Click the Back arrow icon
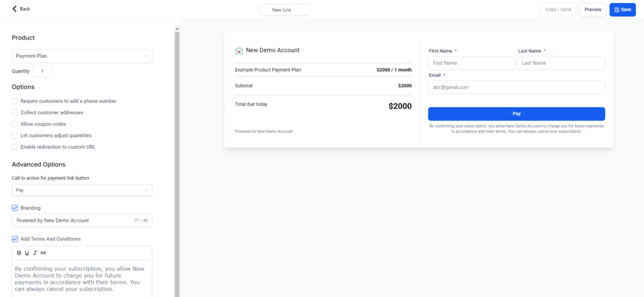Viewport: 644px width, 297px height. [x=15, y=9]
